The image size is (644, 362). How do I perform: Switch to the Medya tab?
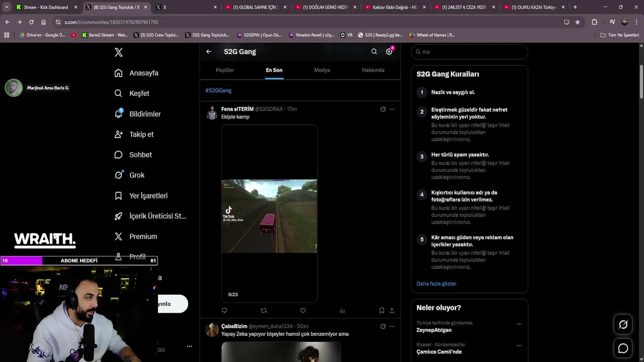pos(322,70)
